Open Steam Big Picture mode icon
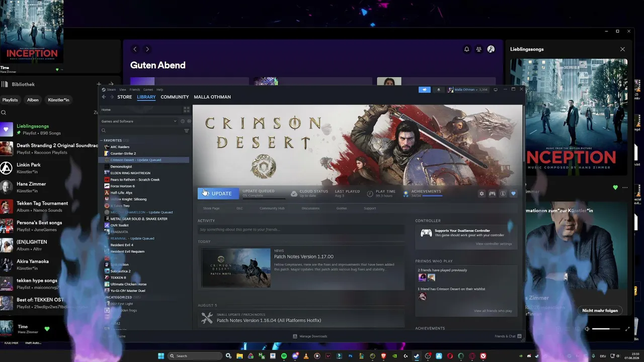644x362 pixels. (x=496, y=89)
